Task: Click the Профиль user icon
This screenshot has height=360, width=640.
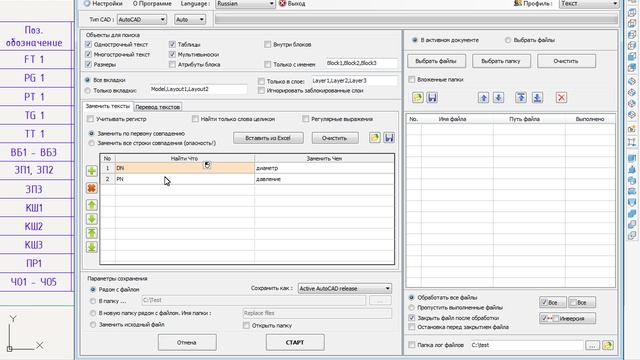Action: 518,3
